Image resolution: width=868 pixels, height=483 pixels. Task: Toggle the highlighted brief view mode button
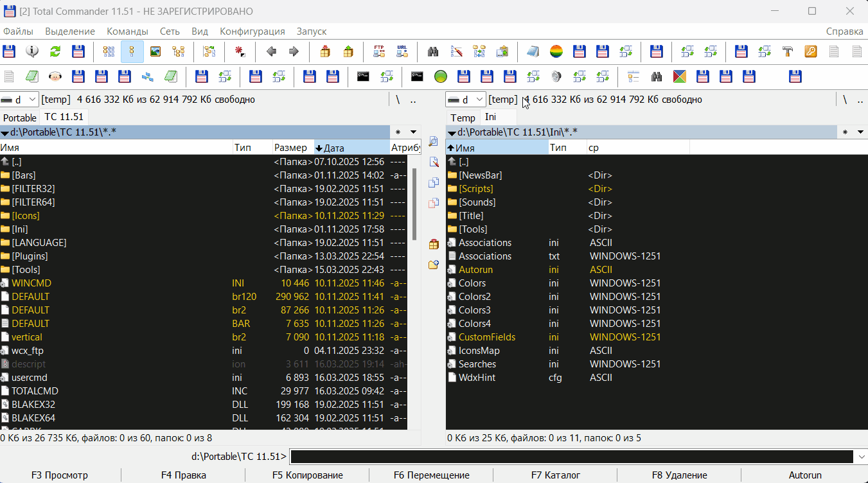[132, 51]
